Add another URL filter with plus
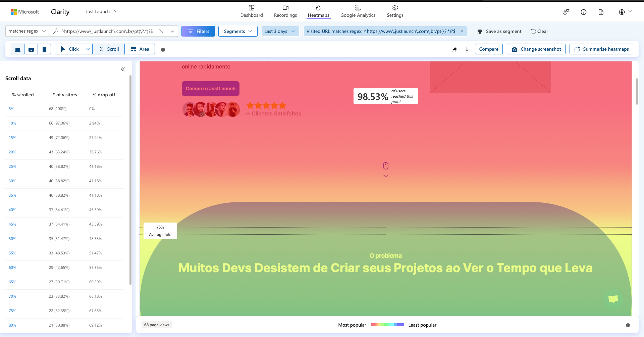The width and height of the screenshot is (644, 337). [x=172, y=31]
